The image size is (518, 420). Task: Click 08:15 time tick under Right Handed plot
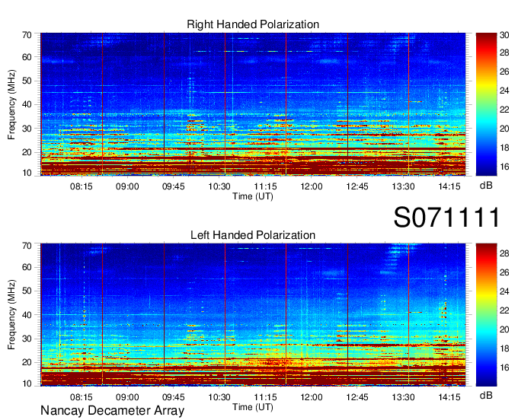pyautogui.click(x=82, y=186)
